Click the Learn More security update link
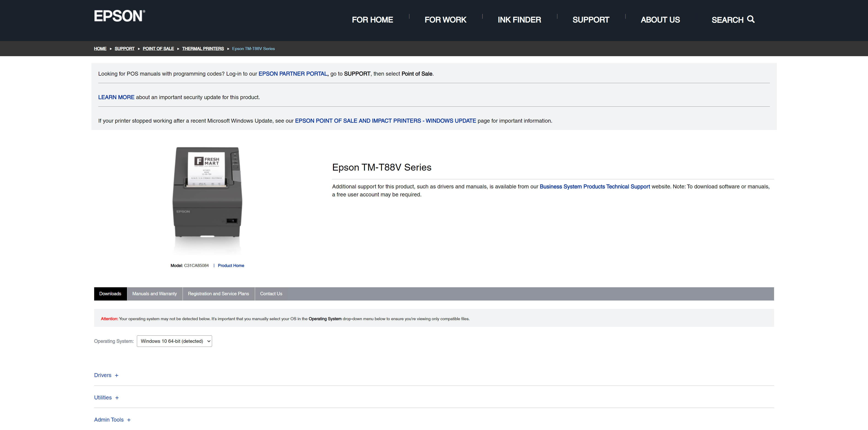This screenshot has height=430, width=868. coord(116,97)
